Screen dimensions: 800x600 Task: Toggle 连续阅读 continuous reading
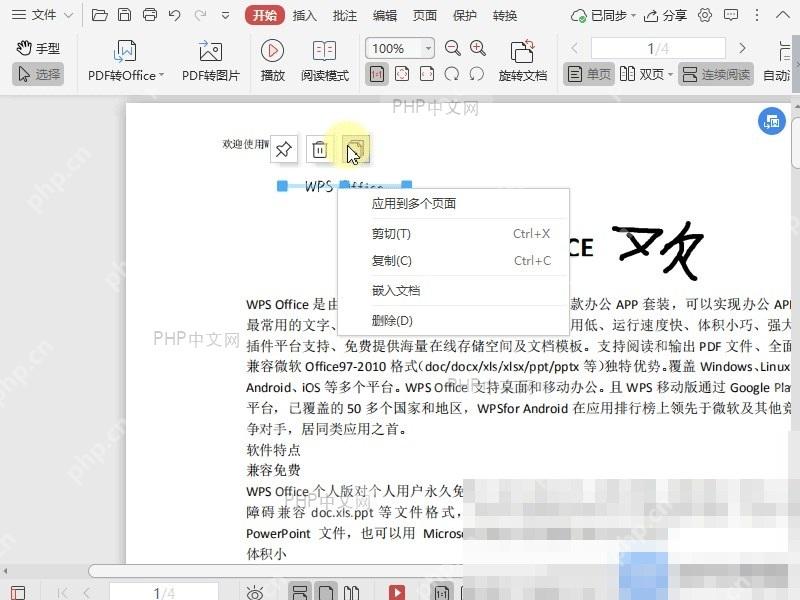click(716, 74)
